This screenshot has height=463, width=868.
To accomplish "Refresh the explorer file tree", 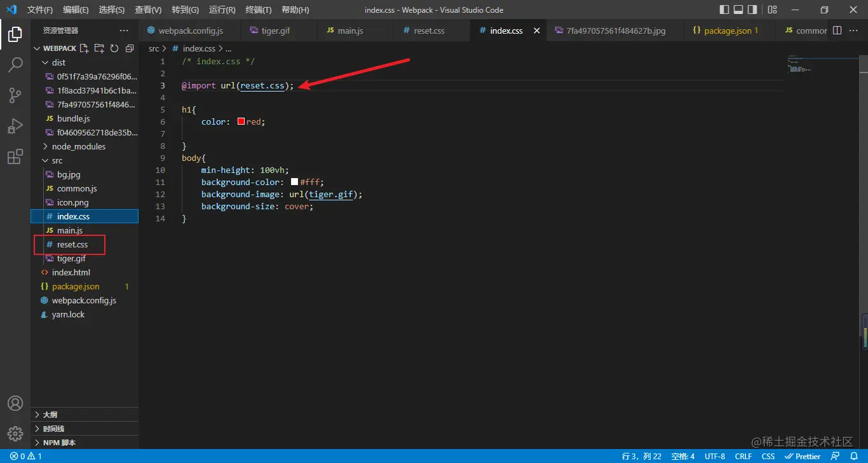I will (x=114, y=48).
